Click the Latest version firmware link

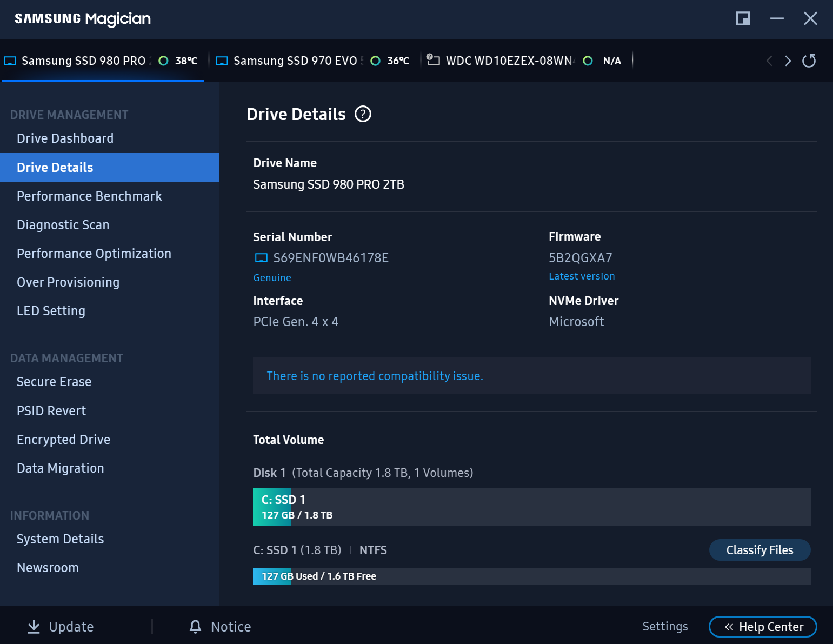[582, 276]
